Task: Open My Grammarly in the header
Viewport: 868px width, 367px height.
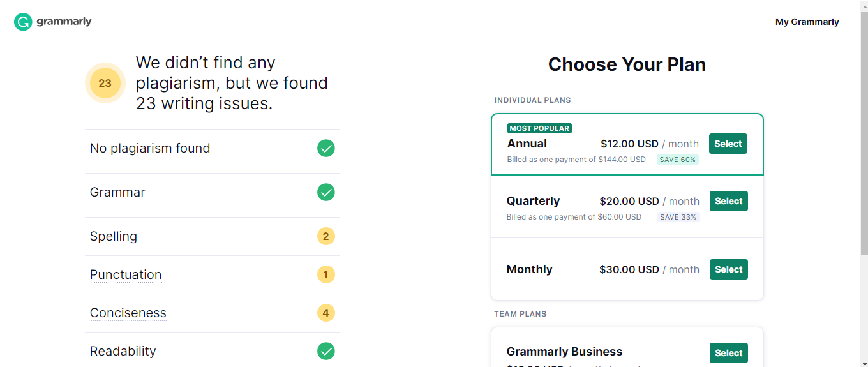Action: [807, 22]
